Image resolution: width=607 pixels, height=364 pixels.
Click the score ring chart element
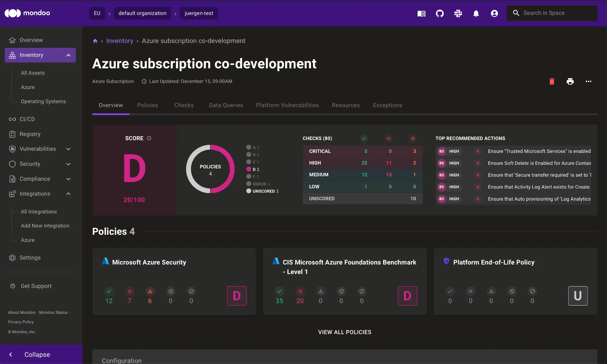click(210, 169)
